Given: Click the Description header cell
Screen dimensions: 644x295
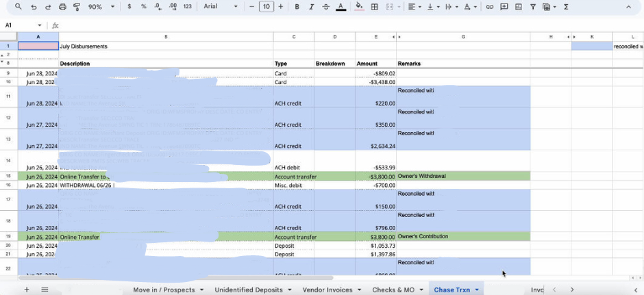Looking at the screenshot, I should [x=166, y=64].
